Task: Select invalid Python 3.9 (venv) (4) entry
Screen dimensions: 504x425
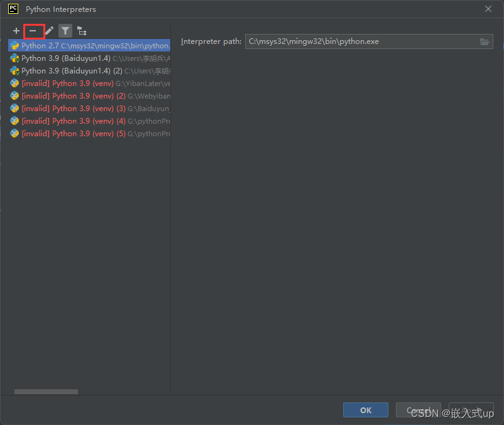Action: tap(89, 121)
